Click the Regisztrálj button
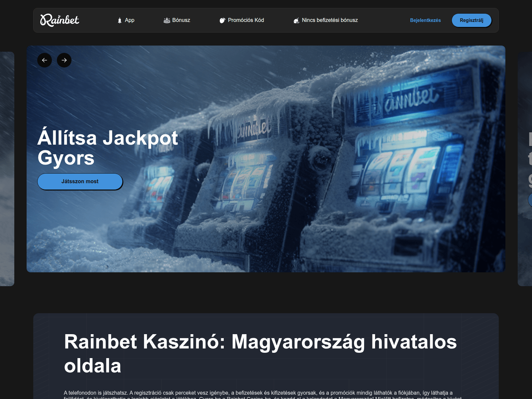 [x=471, y=20]
